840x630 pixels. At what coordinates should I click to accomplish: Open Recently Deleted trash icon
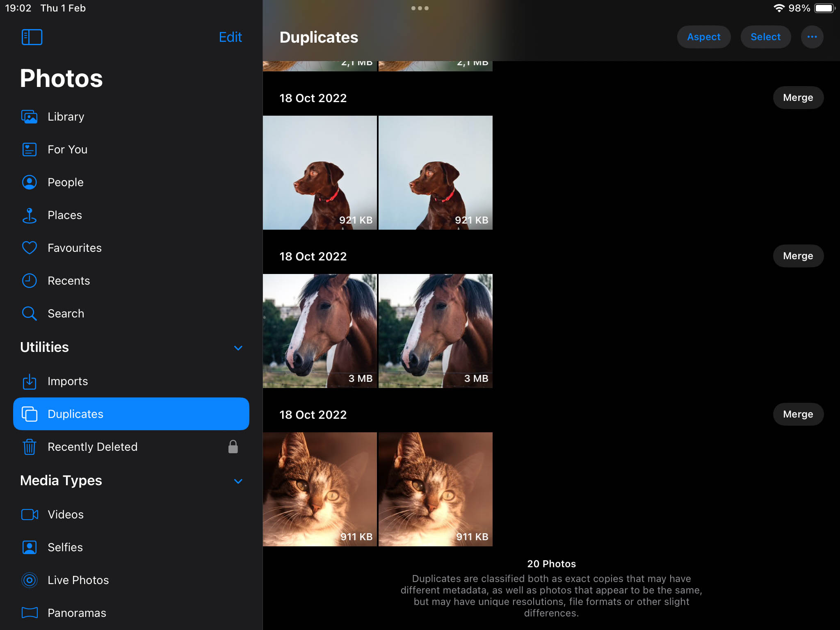(x=30, y=447)
